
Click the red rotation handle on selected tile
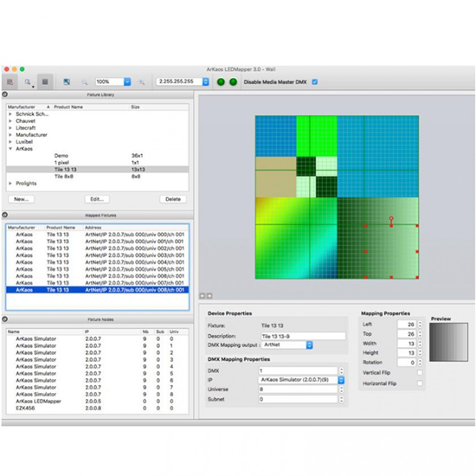pyautogui.click(x=391, y=219)
